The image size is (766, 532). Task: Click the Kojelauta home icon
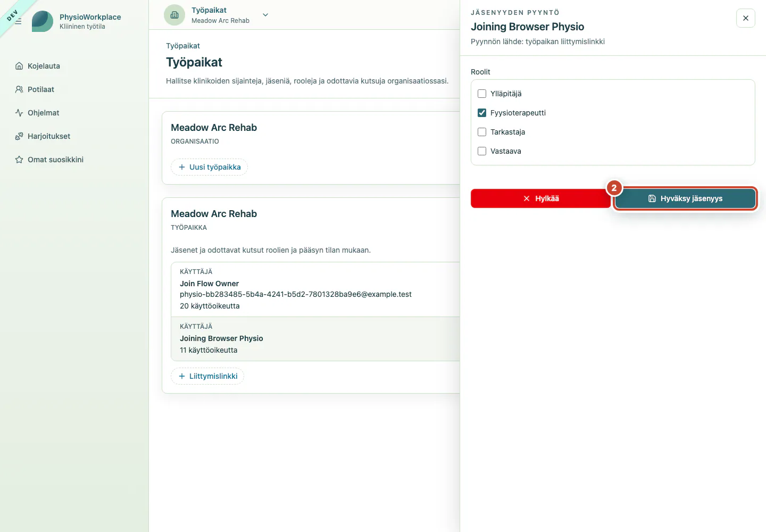19,66
